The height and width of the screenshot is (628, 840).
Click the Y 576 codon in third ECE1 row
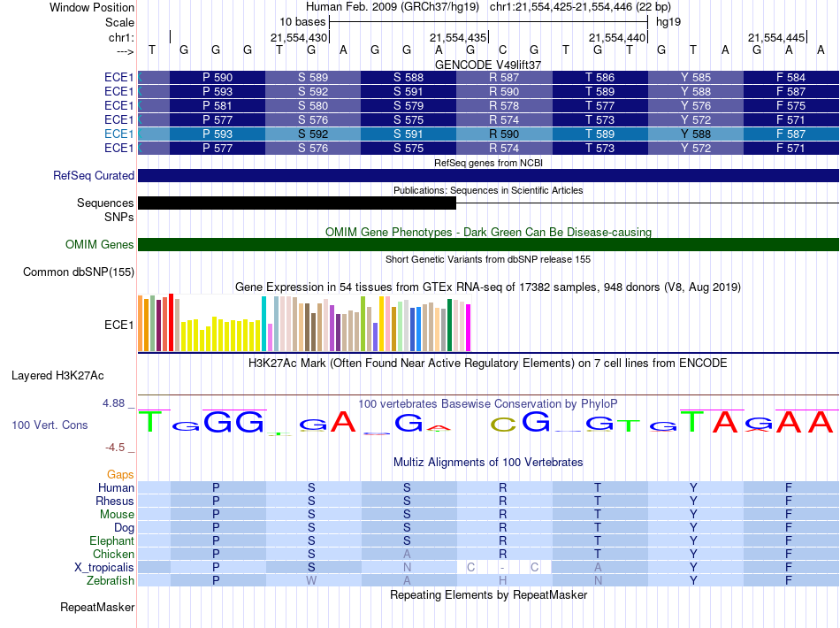pyautogui.click(x=695, y=105)
